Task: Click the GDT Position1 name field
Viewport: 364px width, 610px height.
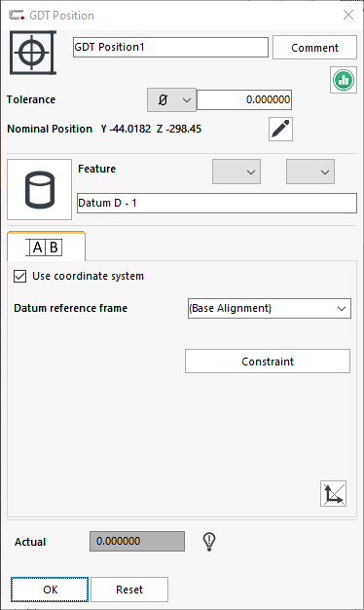Action: click(x=170, y=48)
